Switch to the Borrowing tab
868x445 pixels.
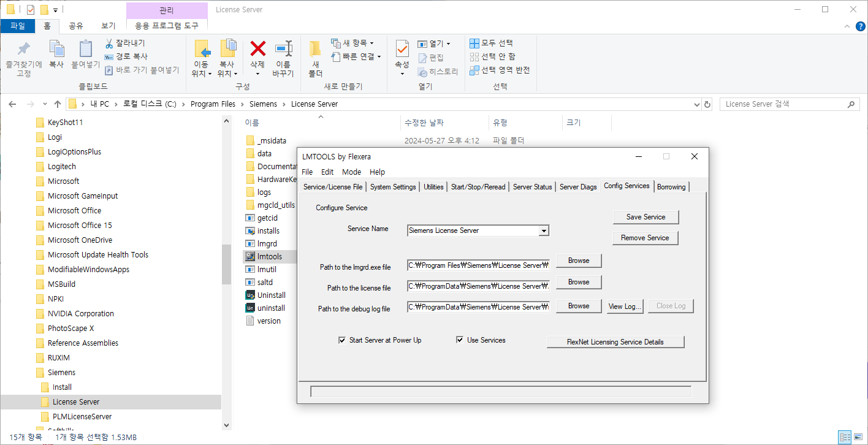click(x=671, y=187)
